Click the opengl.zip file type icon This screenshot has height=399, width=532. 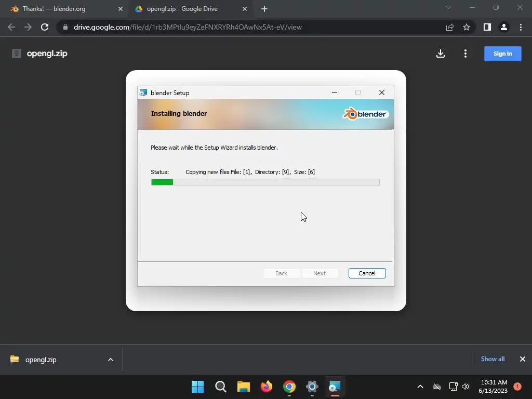click(16, 54)
